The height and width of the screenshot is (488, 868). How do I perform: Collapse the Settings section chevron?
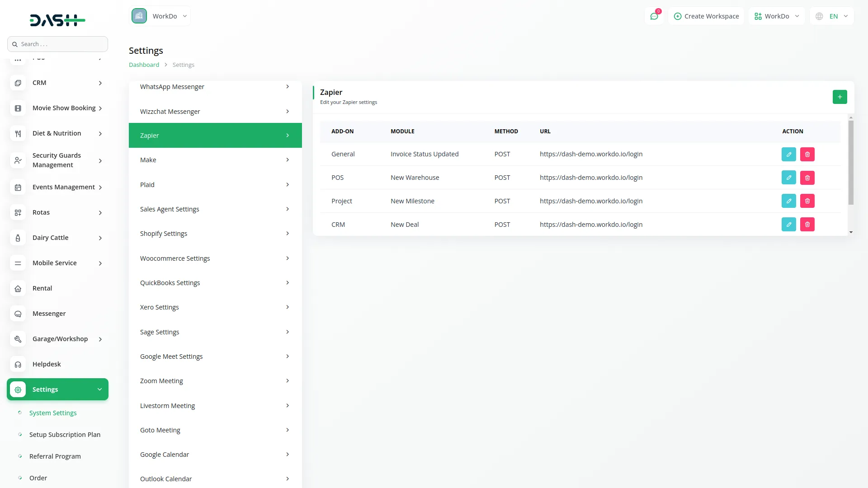(x=99, y=389)
